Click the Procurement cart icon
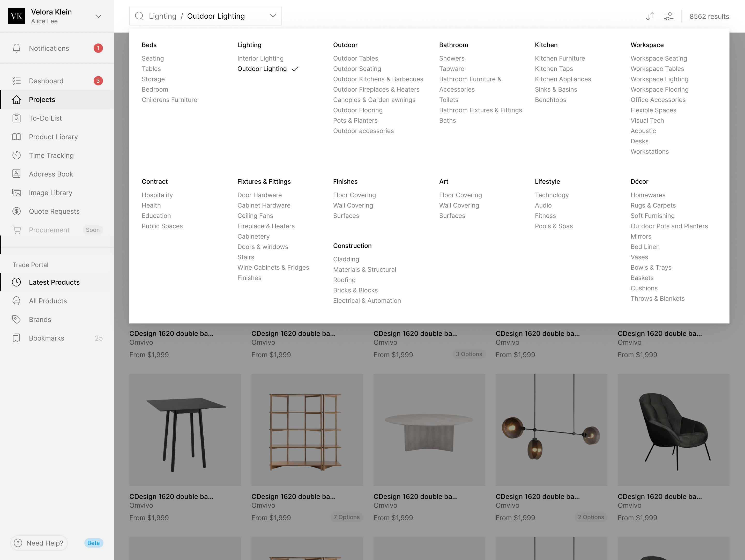 click(x=17, y=230)
